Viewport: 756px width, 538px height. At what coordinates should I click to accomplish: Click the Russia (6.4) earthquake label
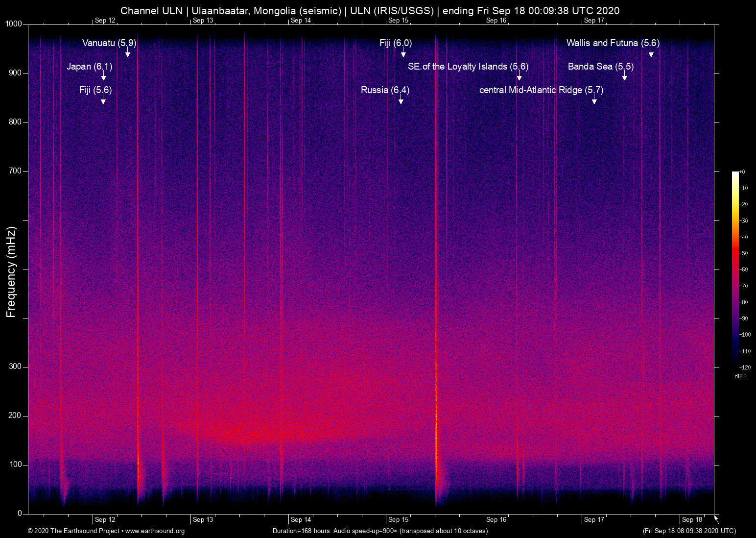coord(385,90)
